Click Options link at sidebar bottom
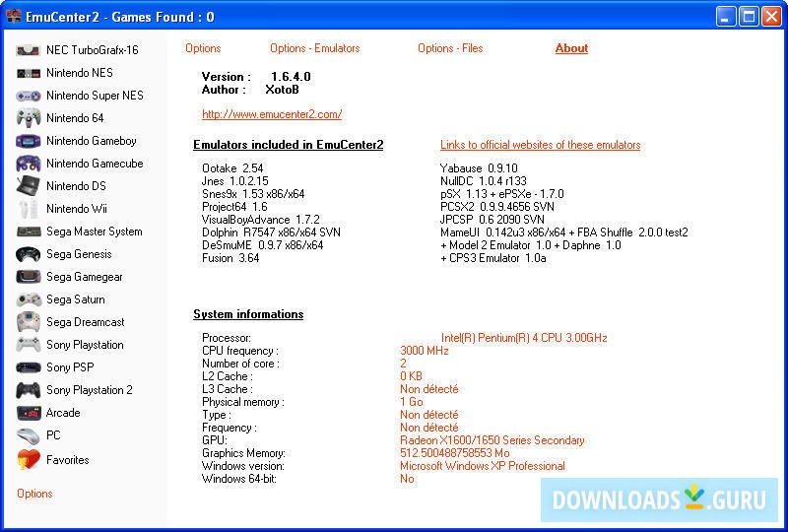The height and width of the screenshot is (532, 788). click(34, 494)
